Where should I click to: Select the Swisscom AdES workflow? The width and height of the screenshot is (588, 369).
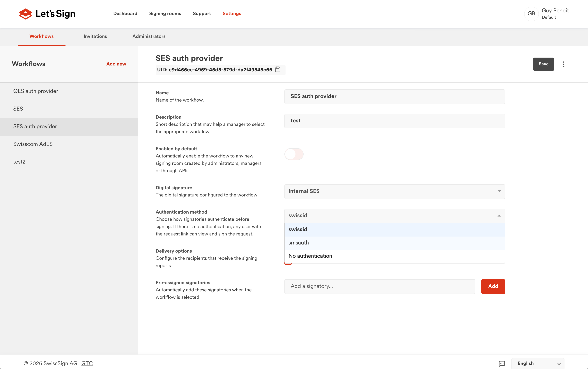(x=69, y=144)
